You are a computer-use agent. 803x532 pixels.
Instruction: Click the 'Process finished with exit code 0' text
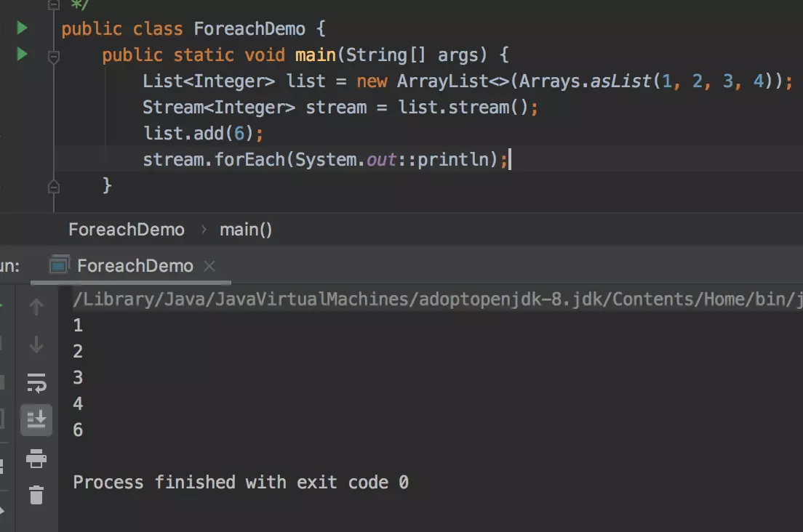pos(240,482)
